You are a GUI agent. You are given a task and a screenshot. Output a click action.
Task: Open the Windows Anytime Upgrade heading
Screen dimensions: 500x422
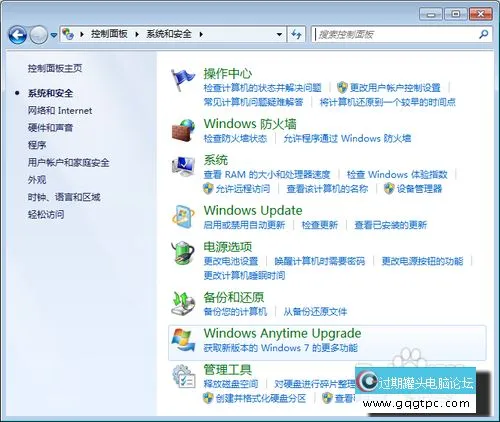point(282,333)
